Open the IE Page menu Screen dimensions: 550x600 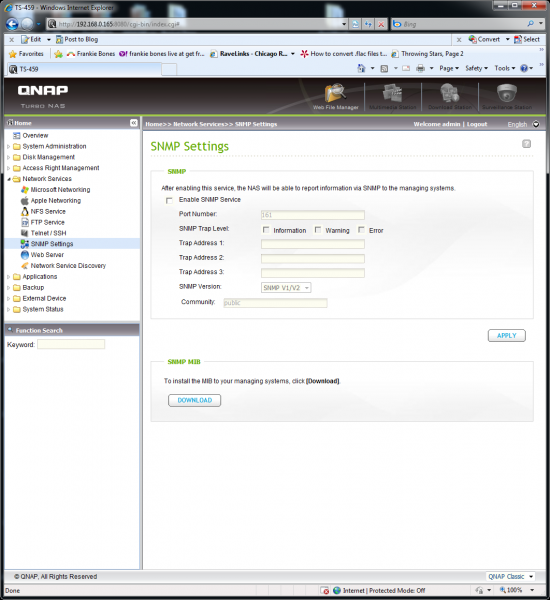click(449, 68)
